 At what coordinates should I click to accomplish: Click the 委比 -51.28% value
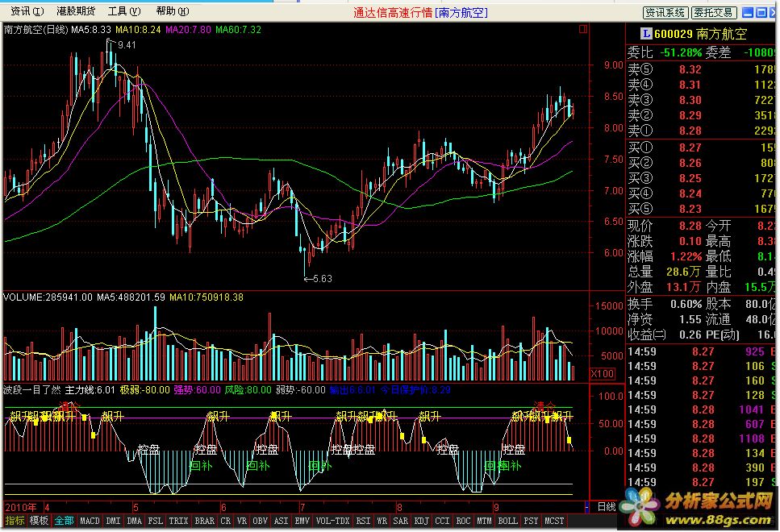coord(681,52)
